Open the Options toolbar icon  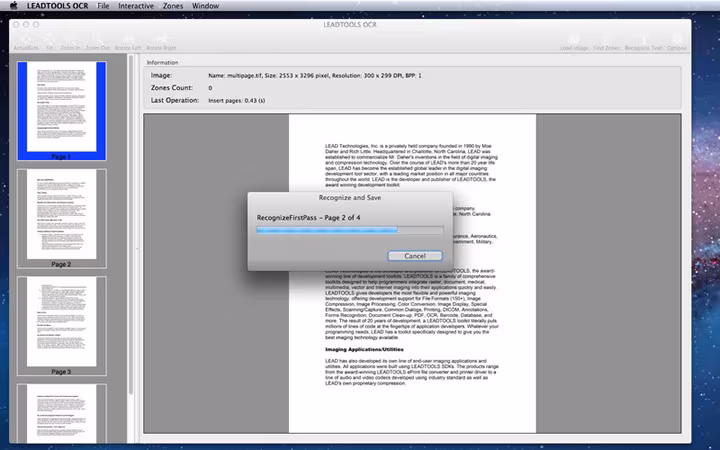677,42
